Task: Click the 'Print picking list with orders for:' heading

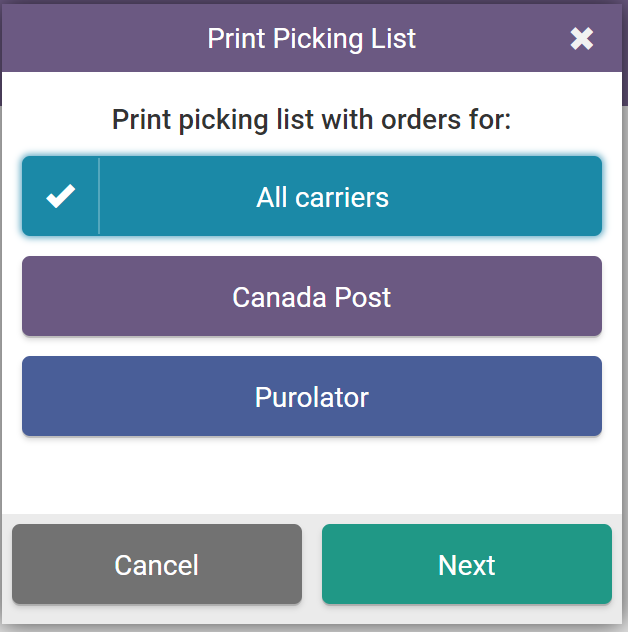Action: pyautogui.click(x=311, y=120)
